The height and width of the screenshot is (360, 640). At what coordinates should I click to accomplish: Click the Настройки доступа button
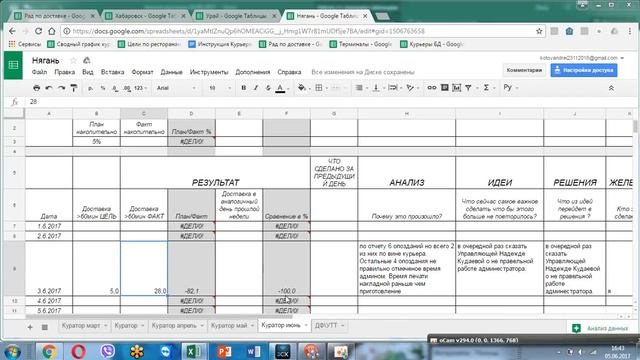(x=584, y=70)
